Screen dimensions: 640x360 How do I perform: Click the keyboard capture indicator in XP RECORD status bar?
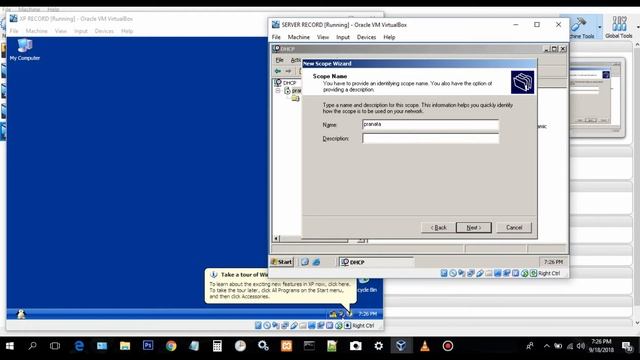coord(348,325)
